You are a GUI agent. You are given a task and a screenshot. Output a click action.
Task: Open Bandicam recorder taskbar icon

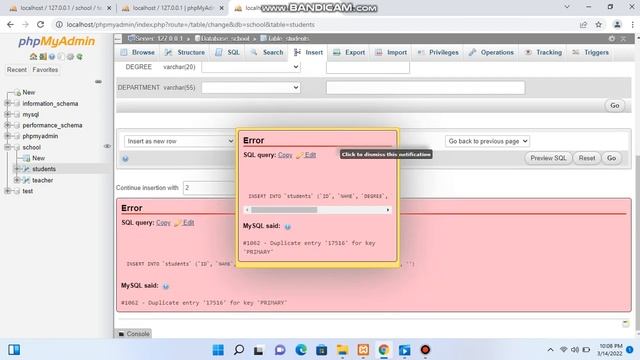coord(425,350)
